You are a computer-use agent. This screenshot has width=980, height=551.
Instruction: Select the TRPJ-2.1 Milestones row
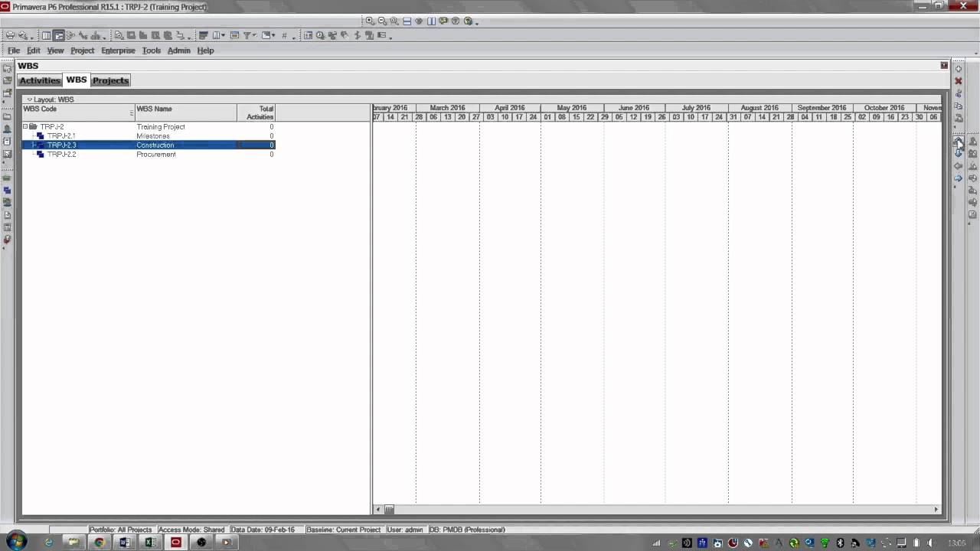point(149,135)
